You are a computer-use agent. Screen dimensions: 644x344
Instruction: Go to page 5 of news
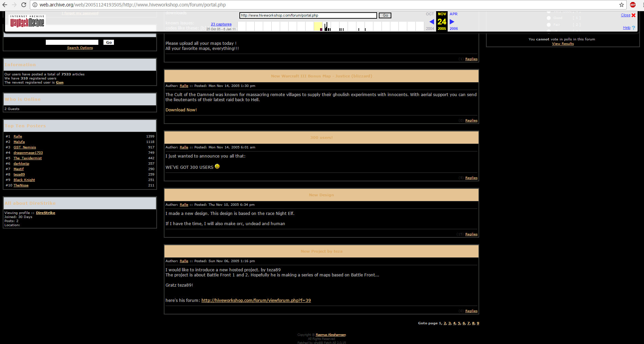click(x=459, y=323)
